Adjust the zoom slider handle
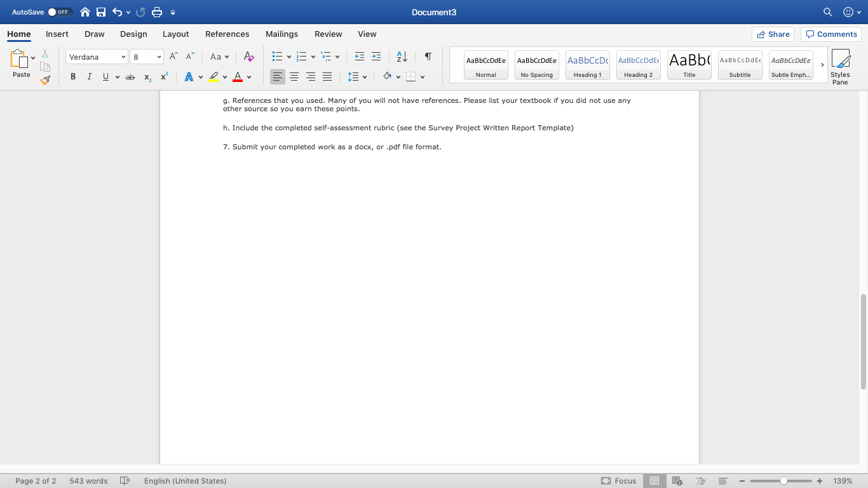This screenshot has width=868, height=488. tap(783, 481)
